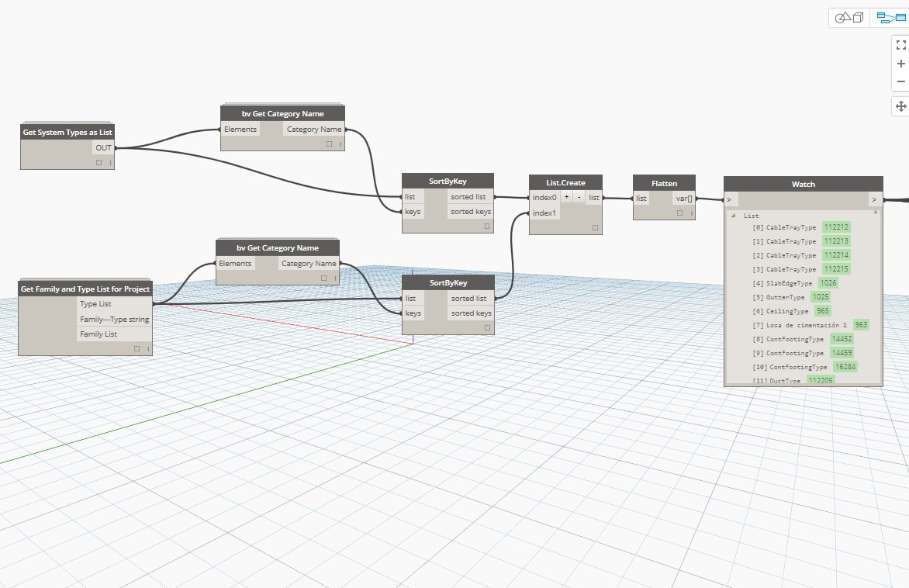Zoom out with the minus icon
The image size is (909, 588).
pos(901,81)
